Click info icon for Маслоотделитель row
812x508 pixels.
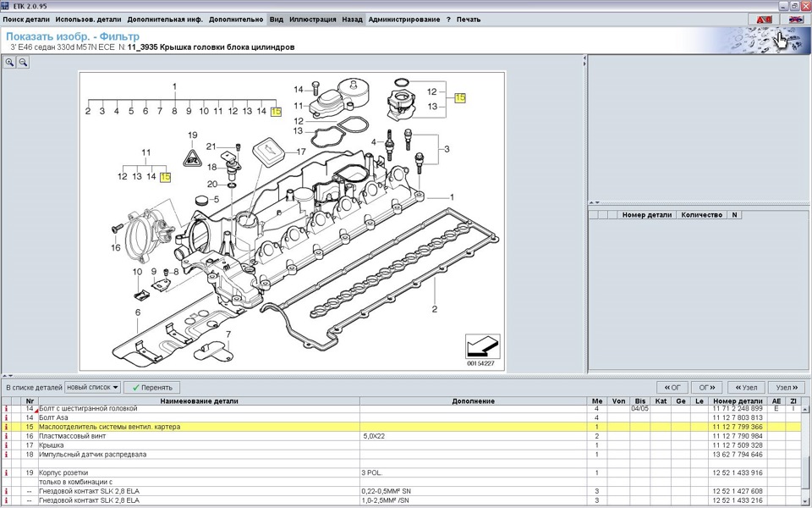click(7, 428)
